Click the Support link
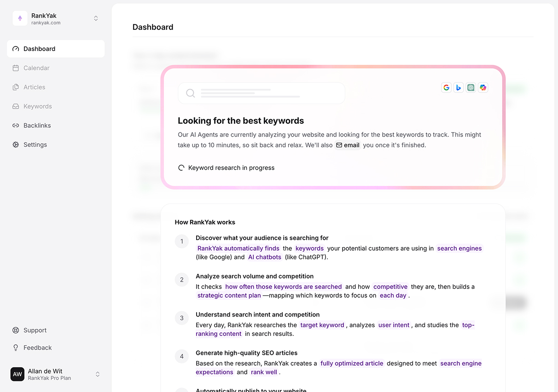 click(x=35, y=330)
